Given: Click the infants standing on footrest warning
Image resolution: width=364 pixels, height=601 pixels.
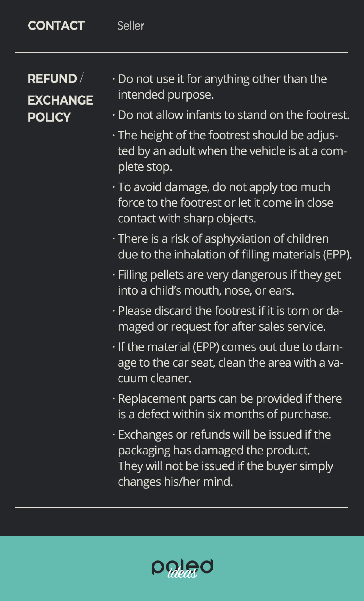Looking at the screenshot, I should click(231, 115).
